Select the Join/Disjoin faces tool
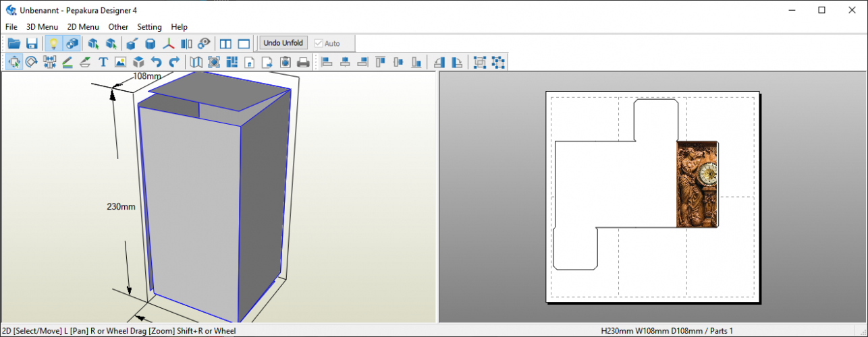The height and width of the screenshot is (337, 868). (49, 62)
